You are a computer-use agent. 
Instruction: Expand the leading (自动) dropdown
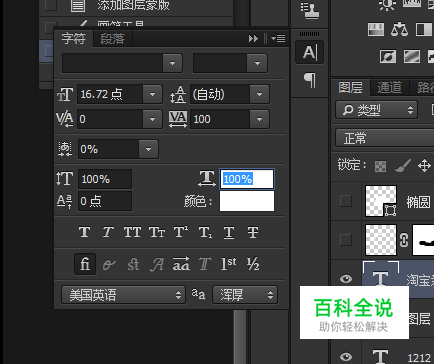259,94
